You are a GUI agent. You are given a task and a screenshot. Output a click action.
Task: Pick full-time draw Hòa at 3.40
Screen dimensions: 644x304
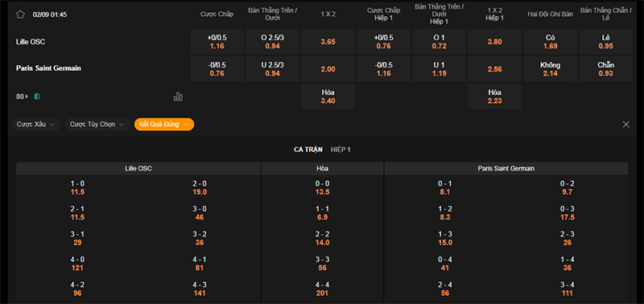pyautogui.click(x=328, y=97)
